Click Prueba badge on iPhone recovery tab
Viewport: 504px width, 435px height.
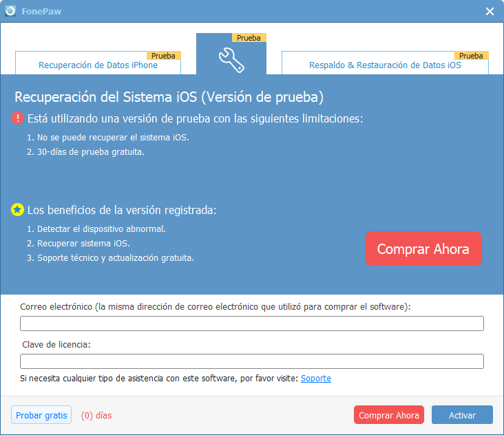(x=164, y=56)
